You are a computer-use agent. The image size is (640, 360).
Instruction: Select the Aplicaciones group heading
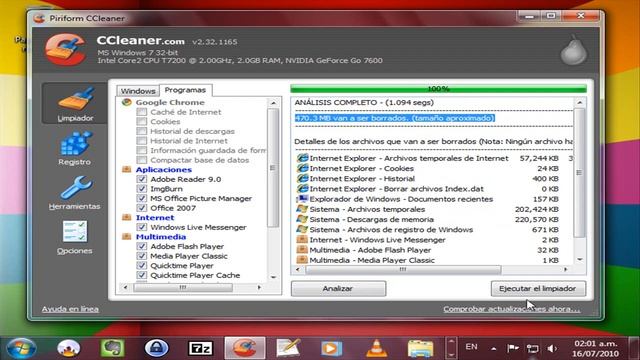pyautogui.click(x=164, y=169)
